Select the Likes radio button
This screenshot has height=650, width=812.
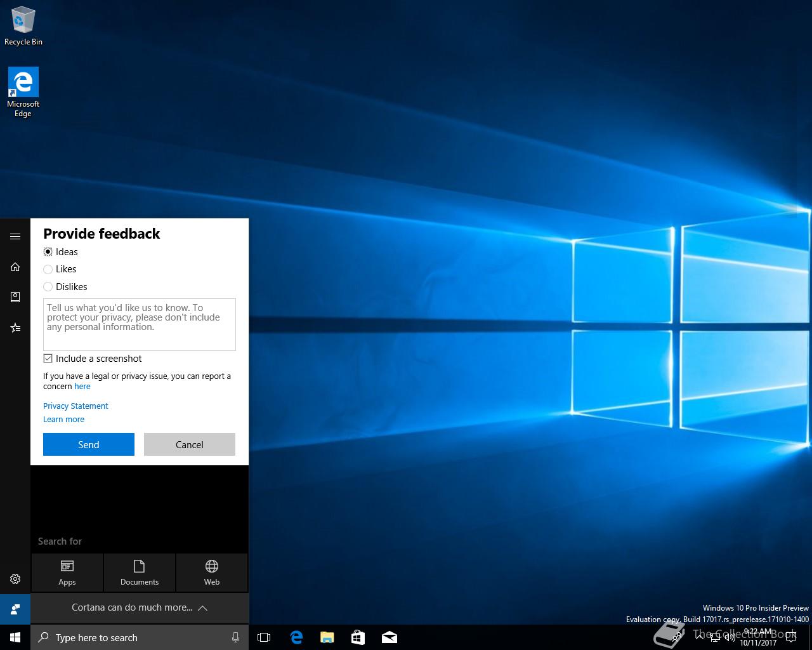click(x=48, y=269)
